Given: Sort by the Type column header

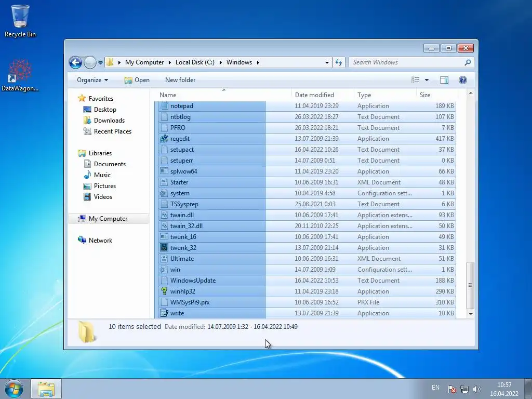Looking at the screenshot, I should click(385, 95).
